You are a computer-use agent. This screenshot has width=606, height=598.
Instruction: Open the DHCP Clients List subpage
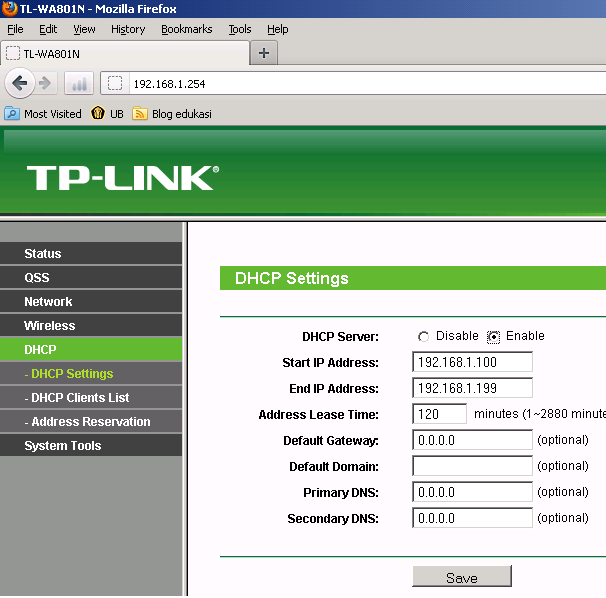91,397
